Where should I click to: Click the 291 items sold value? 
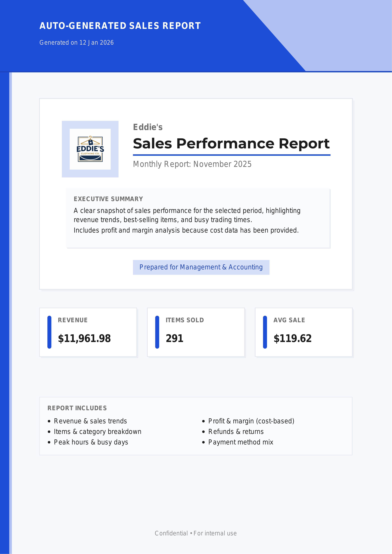pos(174,338)
